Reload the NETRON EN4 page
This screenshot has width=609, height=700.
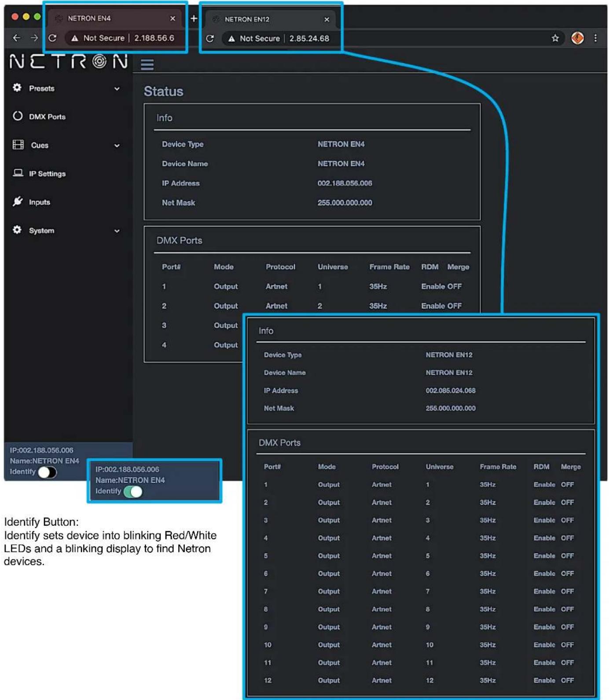(52, 38)
